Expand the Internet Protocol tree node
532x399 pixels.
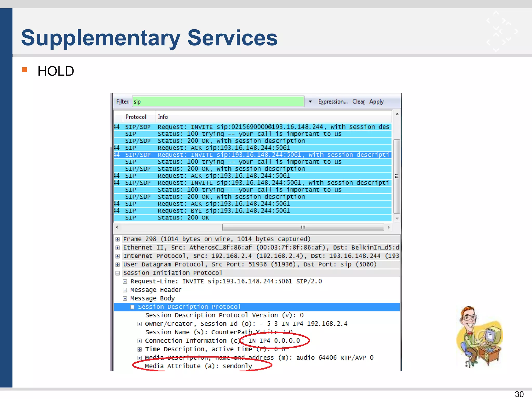coord(118,256)
